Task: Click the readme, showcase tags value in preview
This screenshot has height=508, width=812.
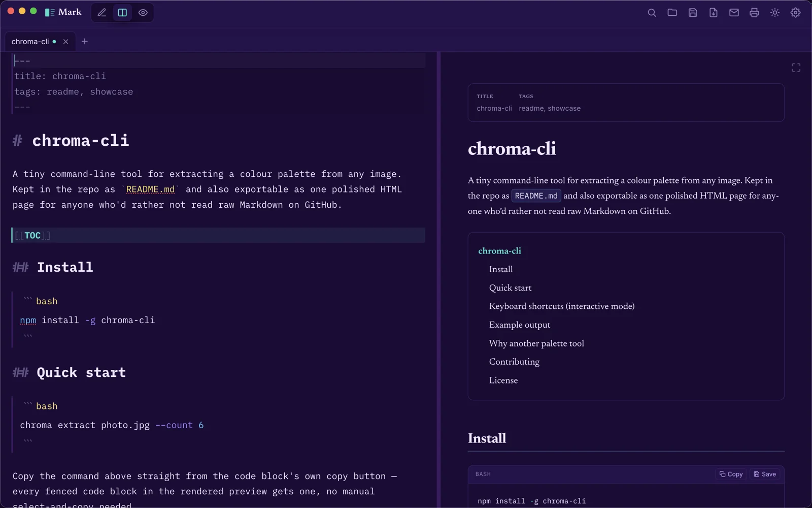Action: tap(550, 108)
